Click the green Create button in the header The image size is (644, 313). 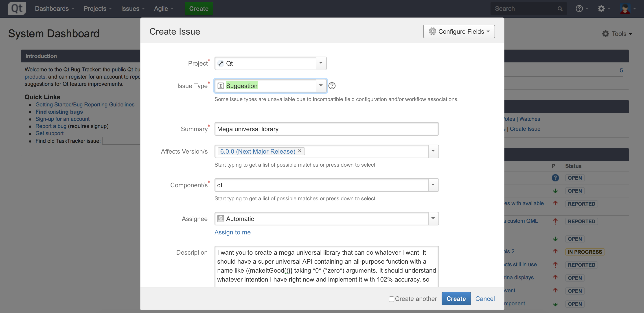[x=199, y=9]
